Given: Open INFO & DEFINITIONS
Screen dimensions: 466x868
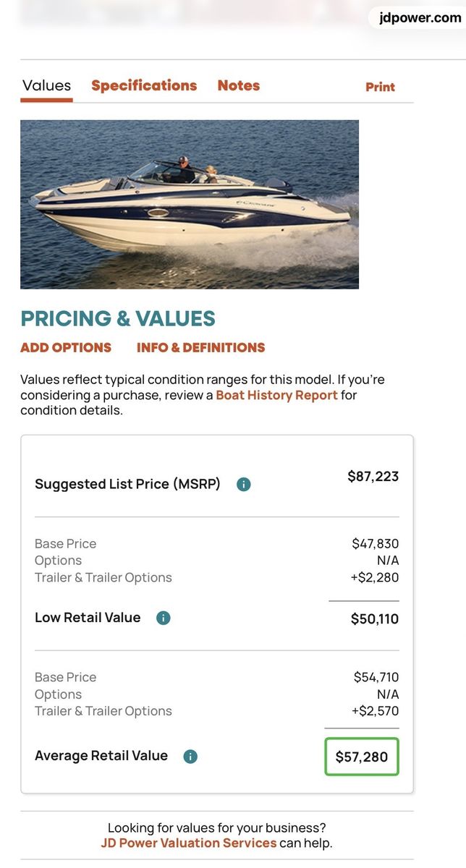Looking at the screenshot, I should click(201, 348).
